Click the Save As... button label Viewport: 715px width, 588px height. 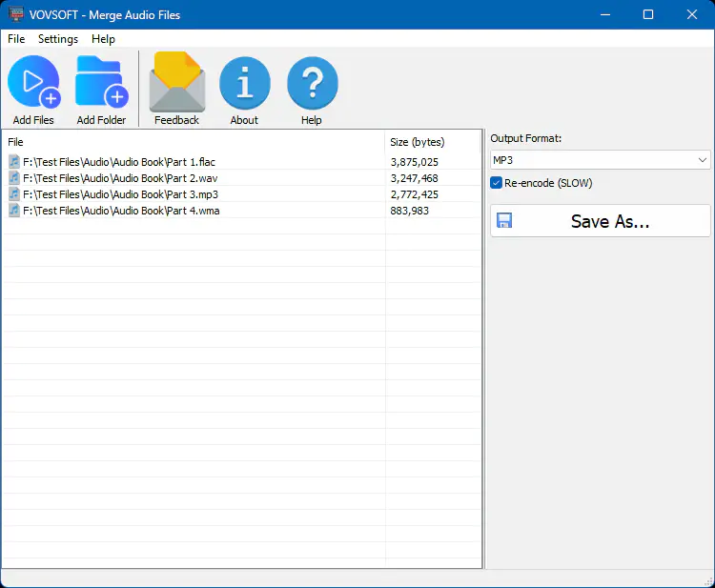(x=610, y=221)
